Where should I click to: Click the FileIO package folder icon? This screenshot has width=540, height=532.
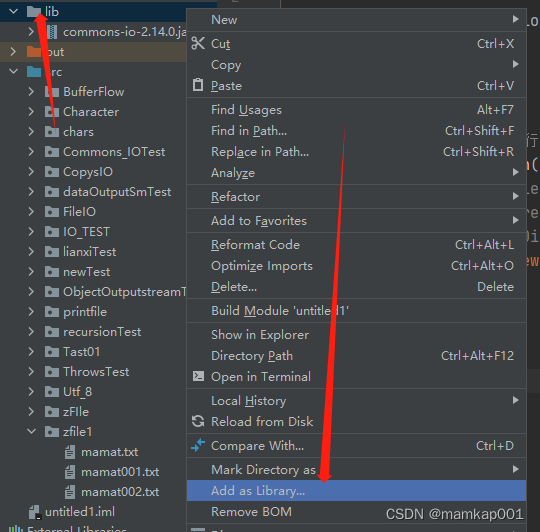(52, 211)
